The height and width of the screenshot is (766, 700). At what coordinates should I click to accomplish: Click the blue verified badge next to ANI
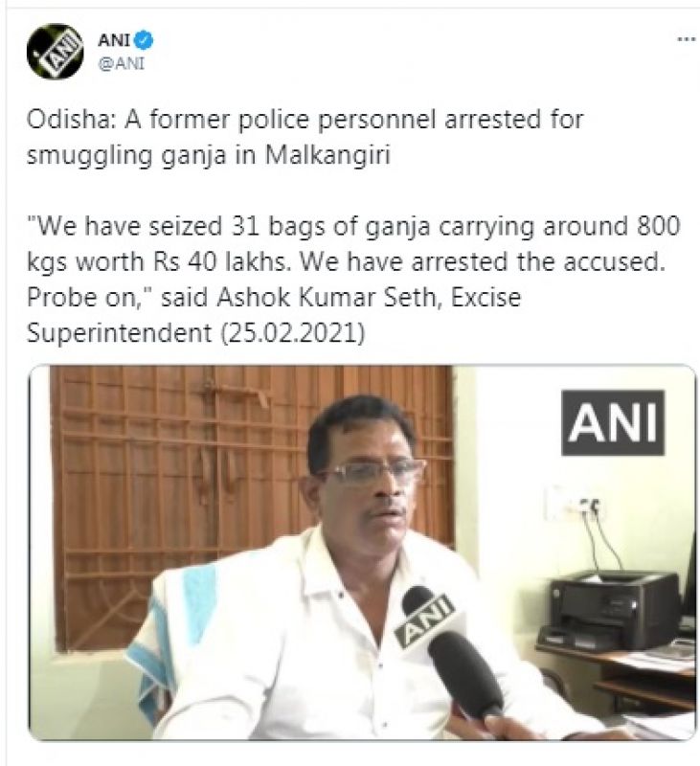pos(143,40)
